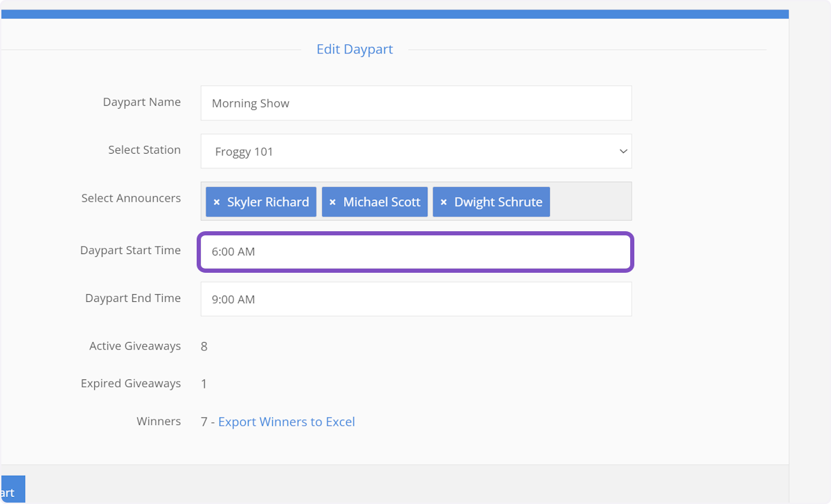
Task: Remove Michael Scott using the × icon
Action: (x=332, y=202)
